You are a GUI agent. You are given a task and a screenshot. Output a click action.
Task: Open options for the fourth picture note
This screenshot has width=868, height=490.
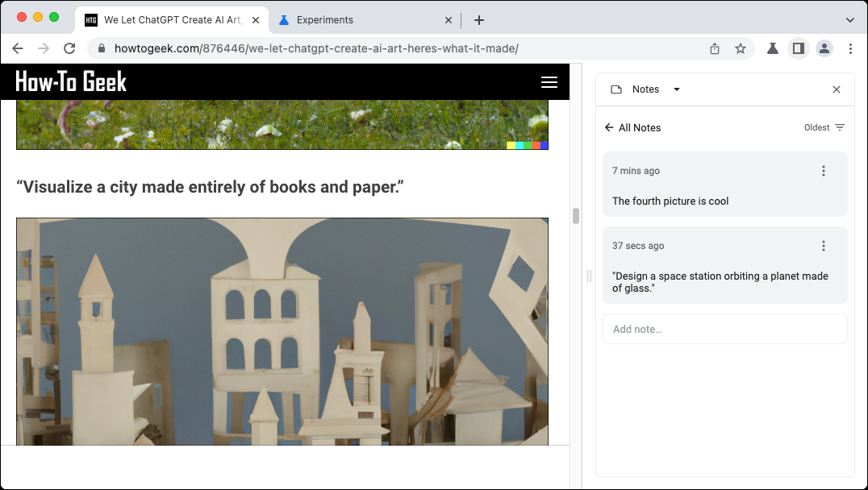coord(823,171)
